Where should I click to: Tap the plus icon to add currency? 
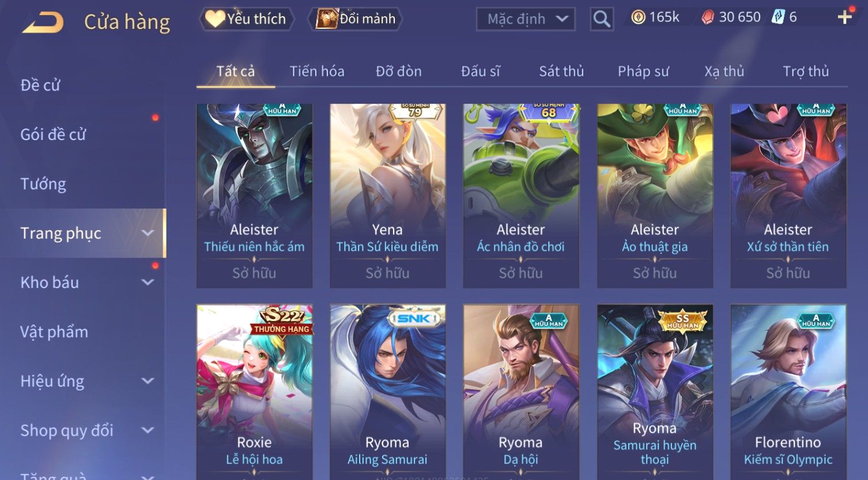click(x=845, y=17)
